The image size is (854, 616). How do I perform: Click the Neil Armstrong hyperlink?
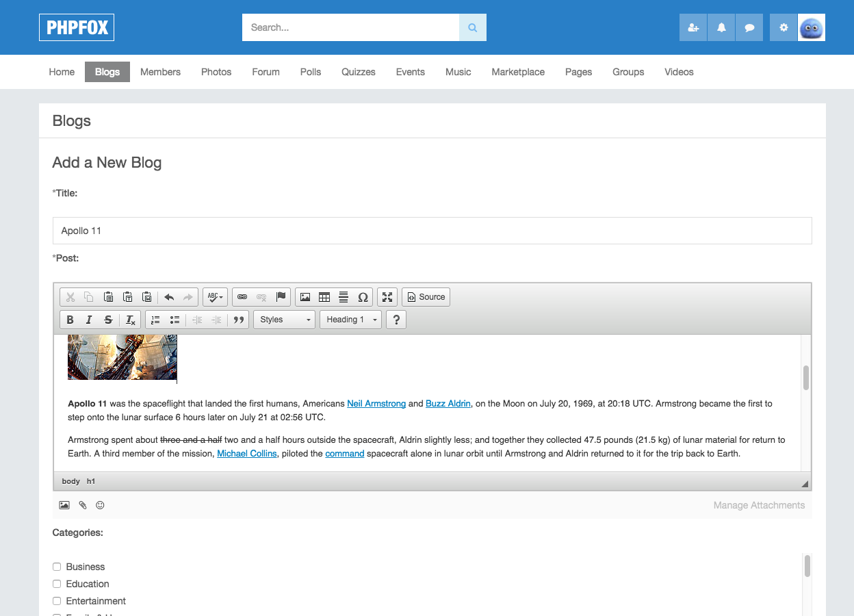376,404
